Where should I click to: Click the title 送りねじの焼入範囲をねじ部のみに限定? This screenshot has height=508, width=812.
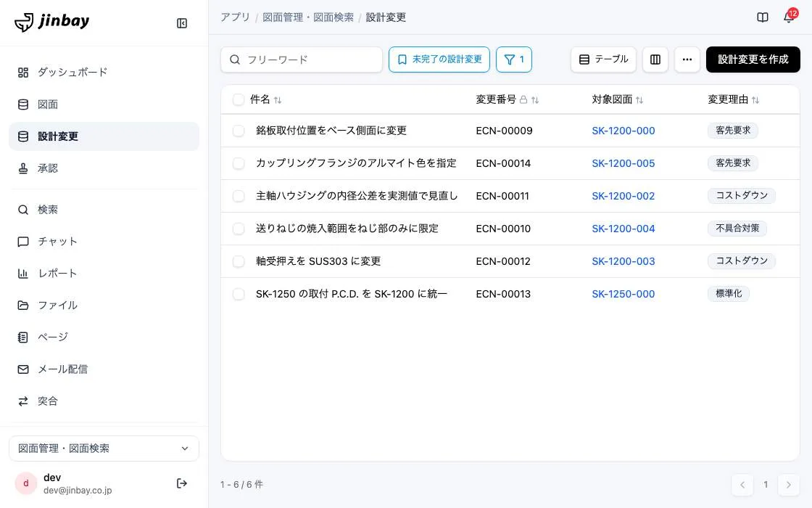point(347,229)
